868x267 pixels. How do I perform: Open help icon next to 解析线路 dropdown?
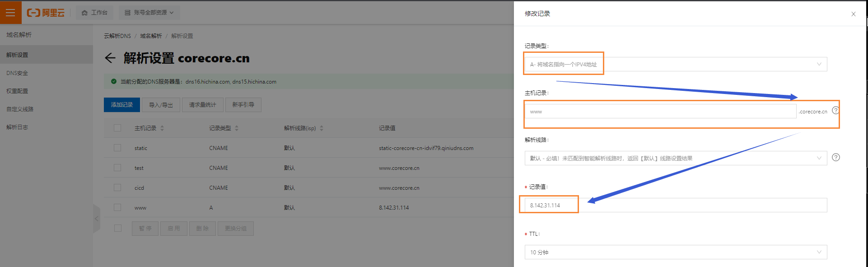(836, 157)
